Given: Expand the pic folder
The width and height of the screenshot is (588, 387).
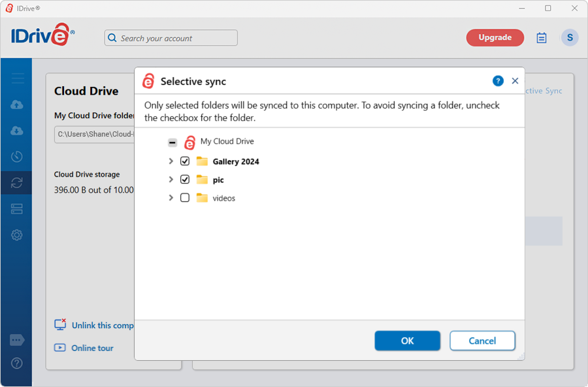Looking at the screenshot, I should pos(171,179).
